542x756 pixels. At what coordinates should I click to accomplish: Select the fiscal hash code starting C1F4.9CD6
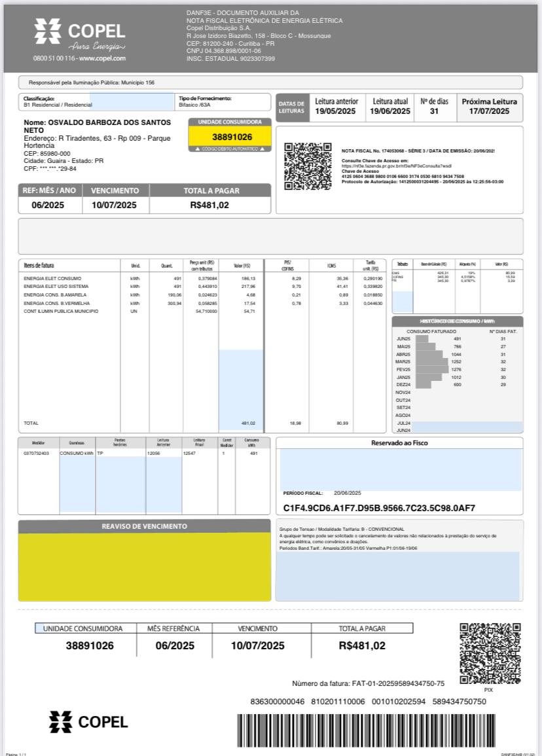(x=379, y=508)
